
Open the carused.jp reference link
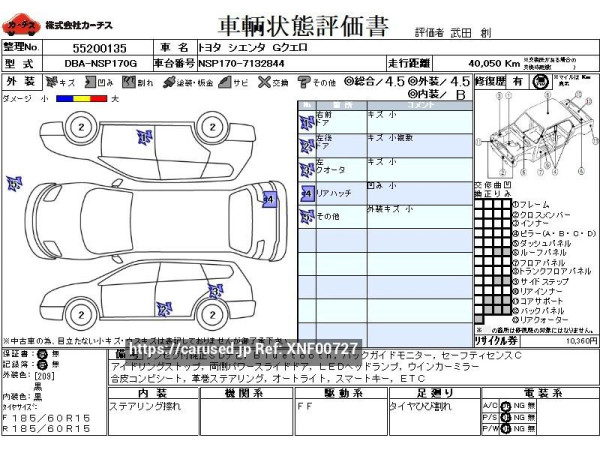coord(245,348)
